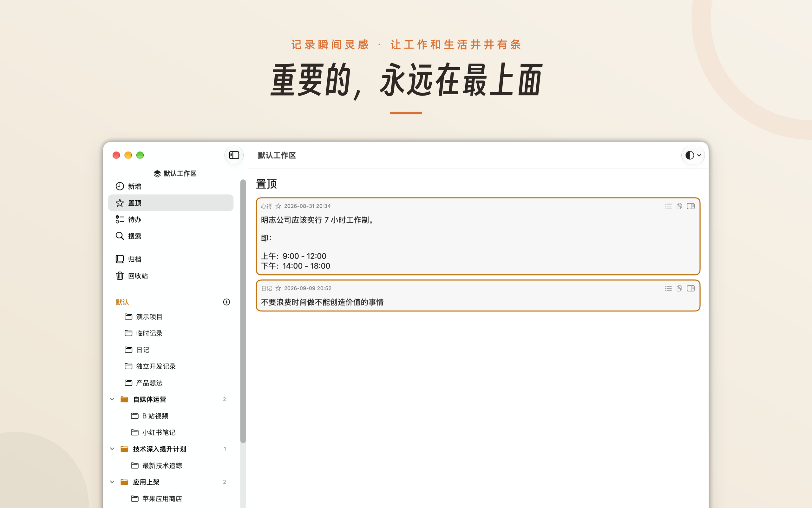Click the 2026-09-09 20:52 timestamp

[308, 288]
